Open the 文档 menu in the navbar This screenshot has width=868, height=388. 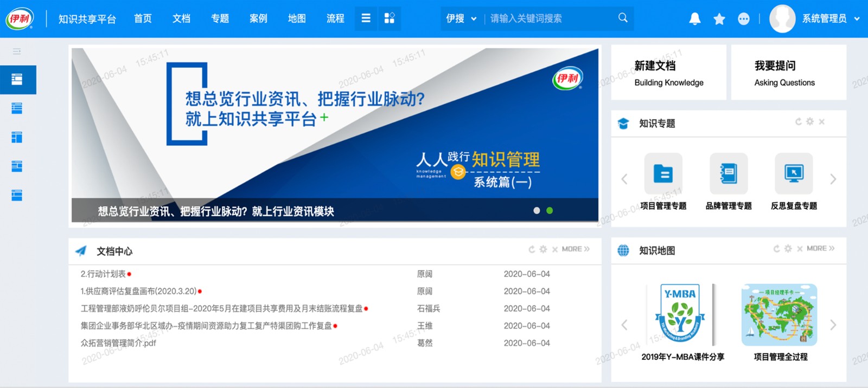[x=181, y=18]
